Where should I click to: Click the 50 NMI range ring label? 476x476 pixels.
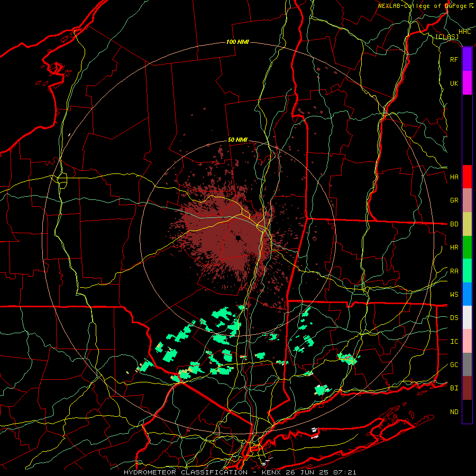[x=237, y=140]
